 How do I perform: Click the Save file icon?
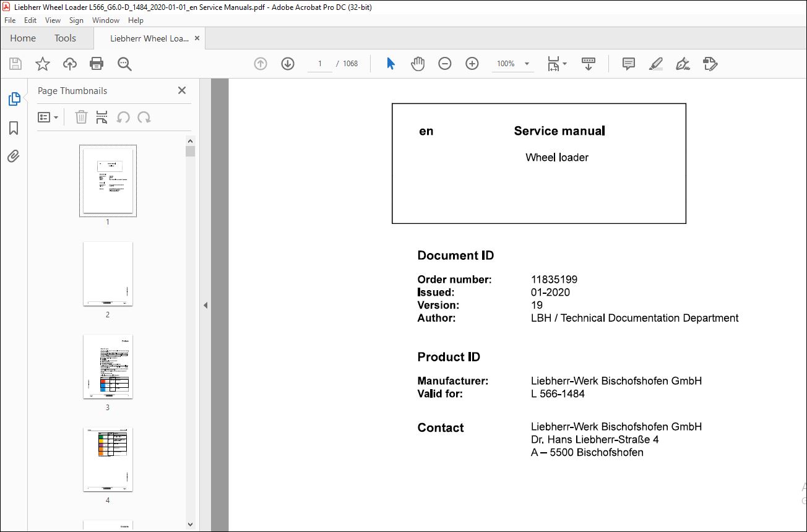(x=15, y=64)
